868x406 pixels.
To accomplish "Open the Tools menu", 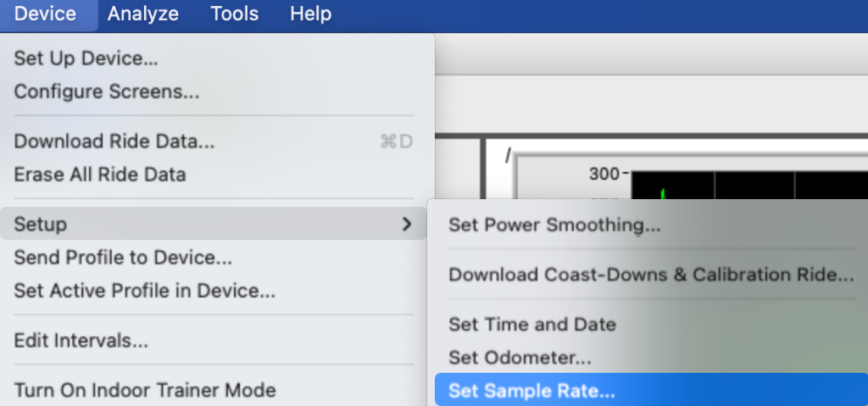I will point(235,14).
